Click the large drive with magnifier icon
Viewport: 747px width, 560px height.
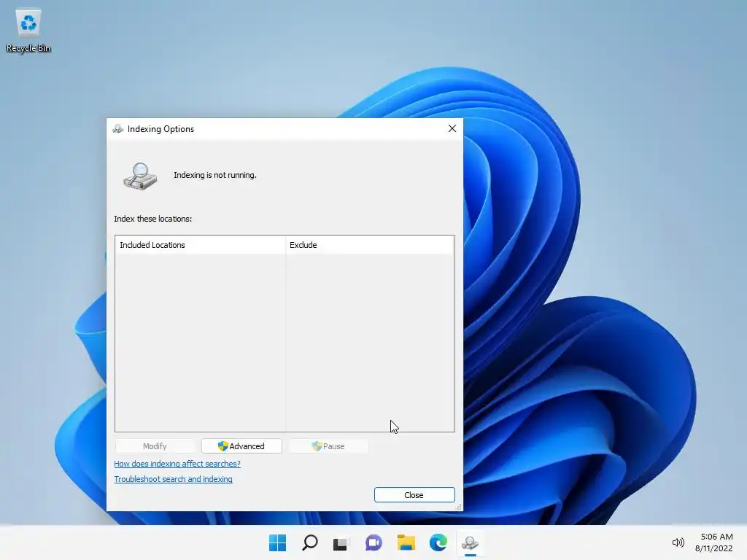(x=140, y=176)
